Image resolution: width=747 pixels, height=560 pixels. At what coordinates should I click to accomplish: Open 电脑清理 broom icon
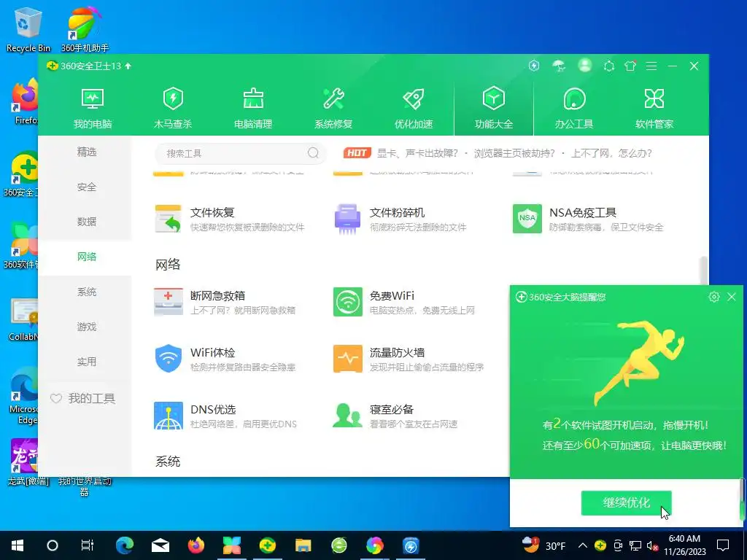253,99
